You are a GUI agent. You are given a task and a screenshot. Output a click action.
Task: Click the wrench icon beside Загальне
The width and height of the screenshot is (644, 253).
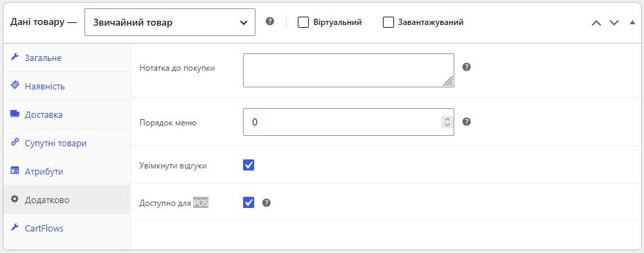coord(15,57)
